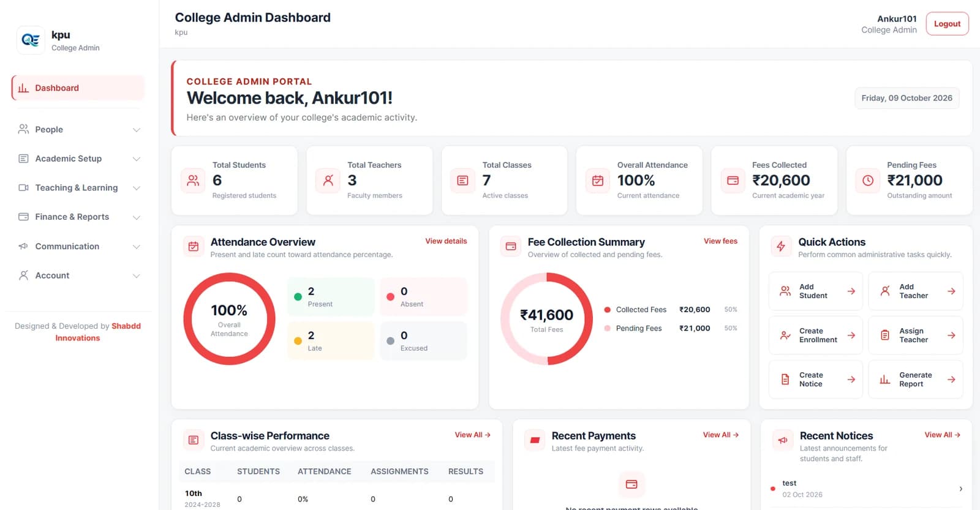Click the Absent count tile
980x510 pixels.
click(423, 297)
